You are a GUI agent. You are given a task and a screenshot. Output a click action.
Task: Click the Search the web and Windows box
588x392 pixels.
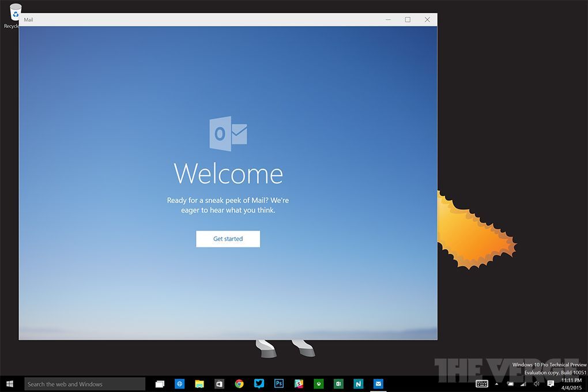tap(85, 383)
